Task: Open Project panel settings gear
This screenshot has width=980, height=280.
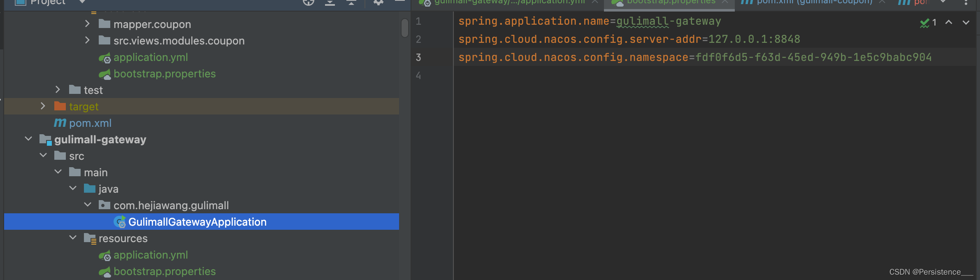Action: click(379, 2)
